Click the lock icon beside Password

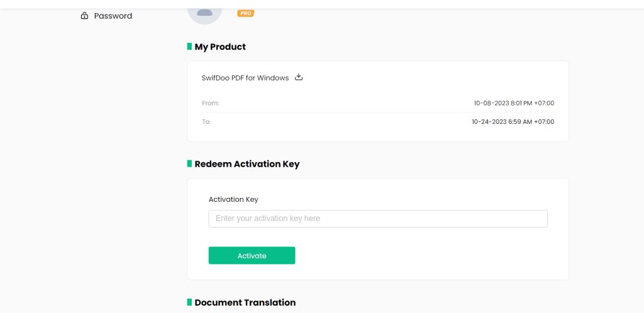(x=84, y=16)
